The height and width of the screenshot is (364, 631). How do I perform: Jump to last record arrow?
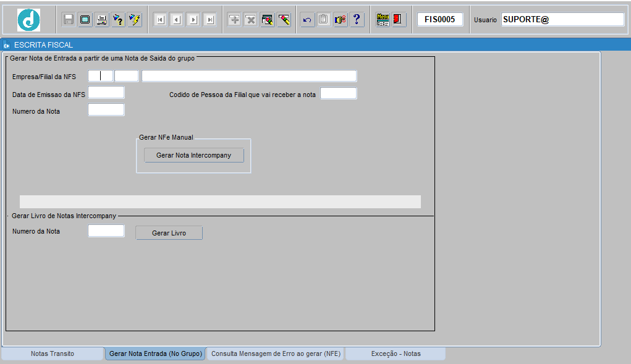[x=210, y=20]
